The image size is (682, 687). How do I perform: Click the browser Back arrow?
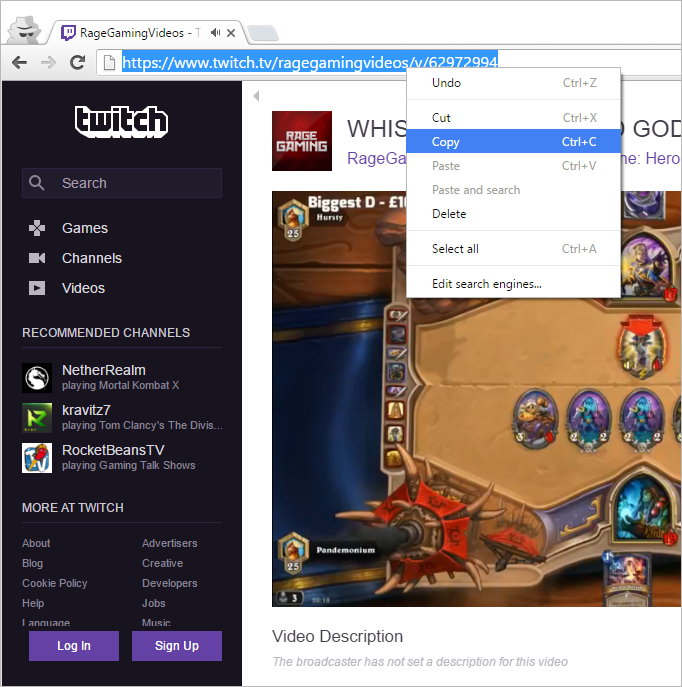tap(20, 63)
